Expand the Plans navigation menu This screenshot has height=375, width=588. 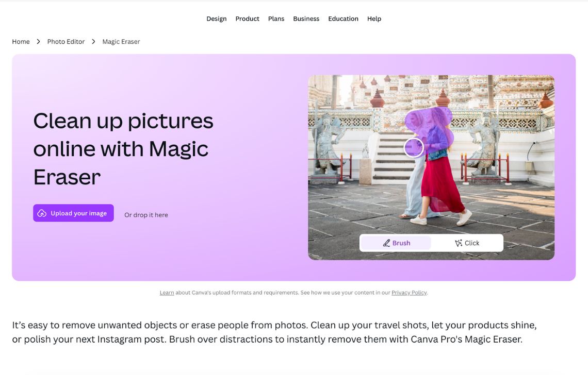[x=276, y=19]
